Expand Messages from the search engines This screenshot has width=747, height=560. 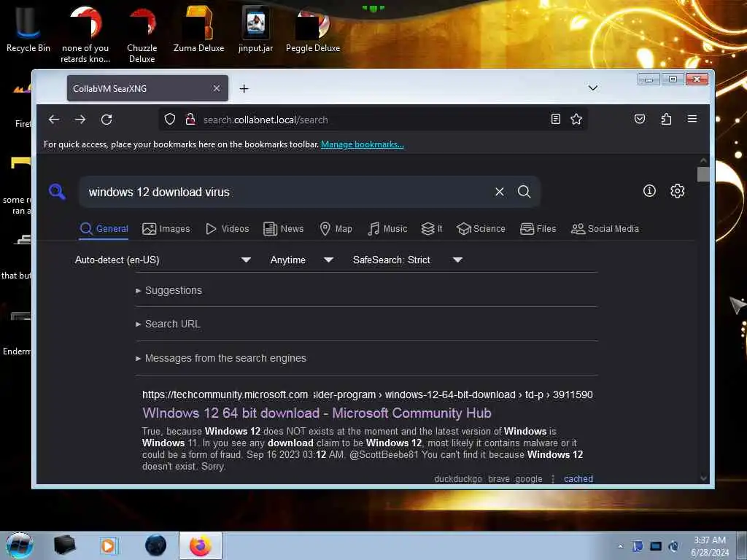220,358
